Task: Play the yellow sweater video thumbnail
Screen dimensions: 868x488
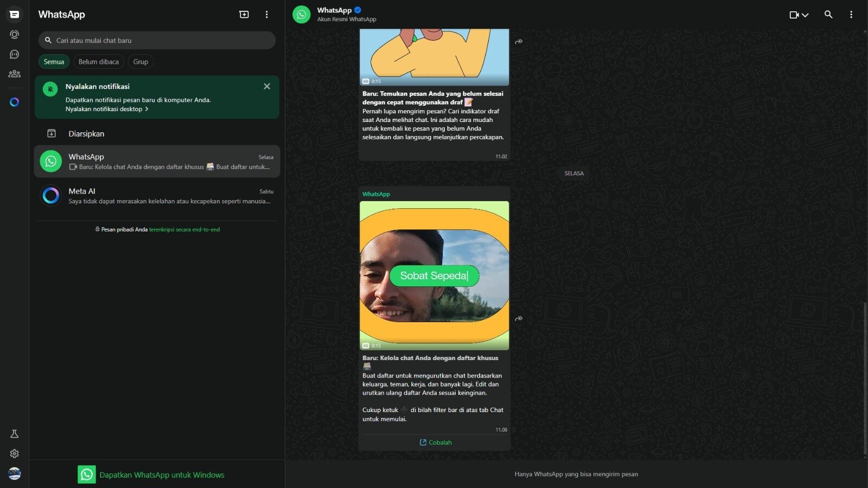Action: point(434,57)
